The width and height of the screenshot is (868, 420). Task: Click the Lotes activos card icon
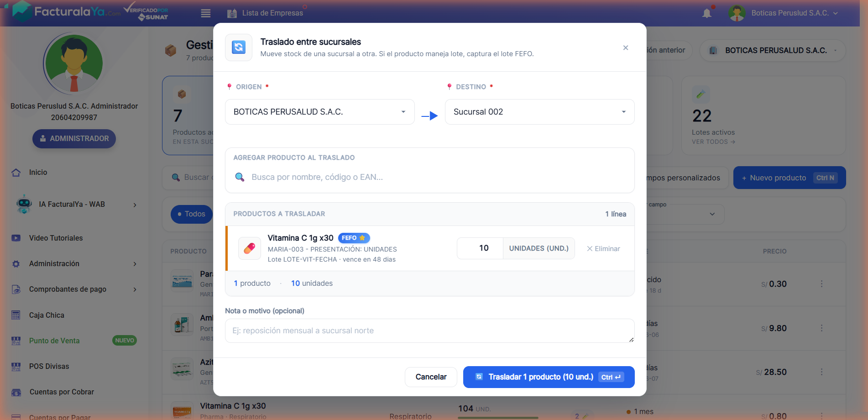(x=701, y=94)
